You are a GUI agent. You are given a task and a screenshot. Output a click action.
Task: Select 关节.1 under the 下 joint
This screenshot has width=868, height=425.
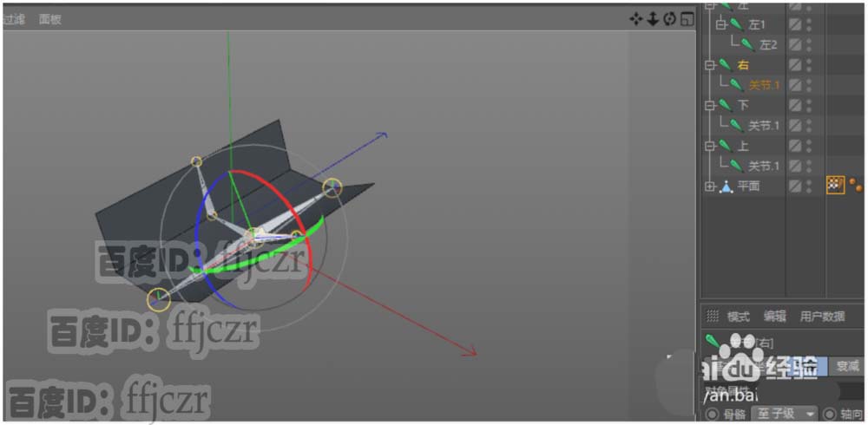coord(764,126)
